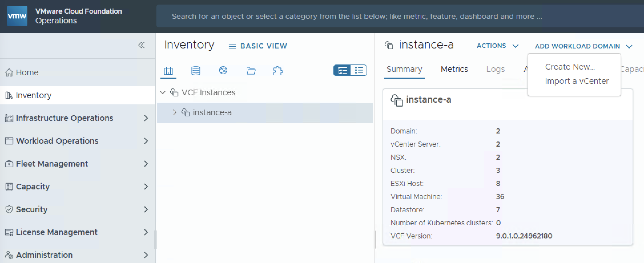Open the VCF Instances inventory icon tab
Image resolution: width=644 pixels, height=263 pixels.
[x=168, y=70]
